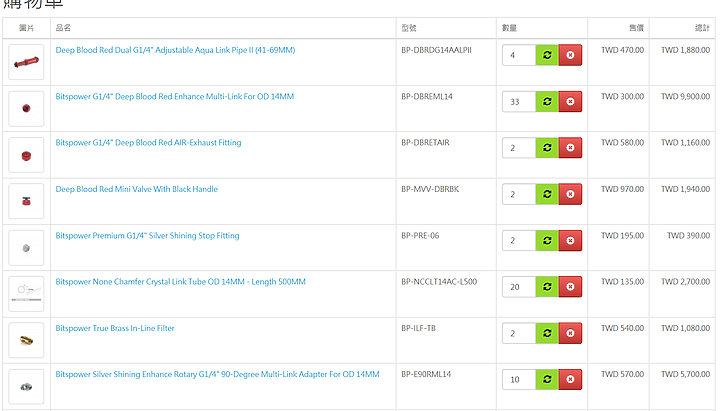Remove the Adjustable Aqua Link Pipe II from cart
The image size is (720, 411).
click(570, 55)
